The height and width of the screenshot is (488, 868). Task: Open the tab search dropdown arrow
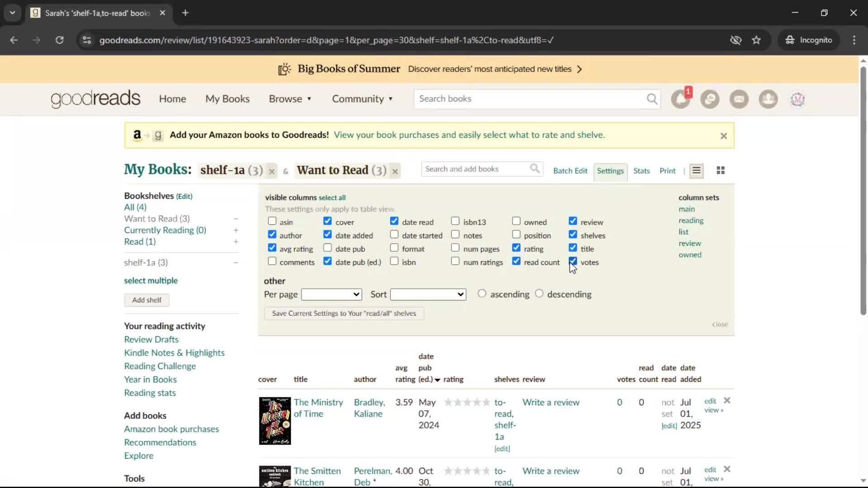12,13
